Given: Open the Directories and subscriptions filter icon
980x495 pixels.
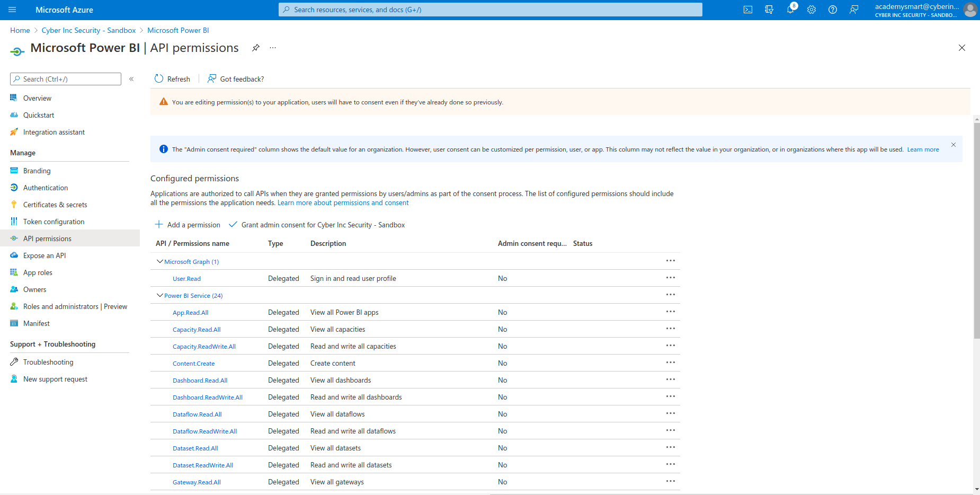Looking at the screenshot, I should coord(769,10).
